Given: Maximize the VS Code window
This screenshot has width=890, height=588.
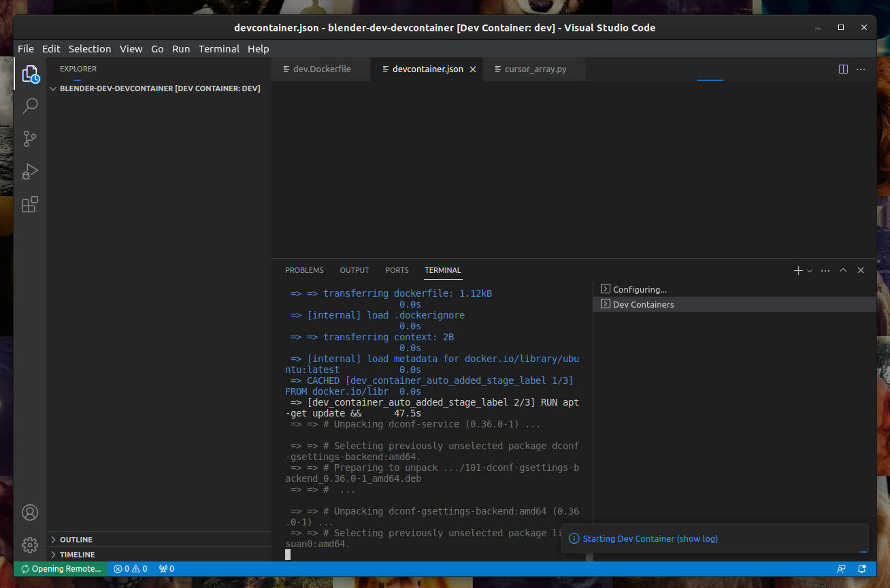Looking at the screenshot, I should tap(841, 27).
